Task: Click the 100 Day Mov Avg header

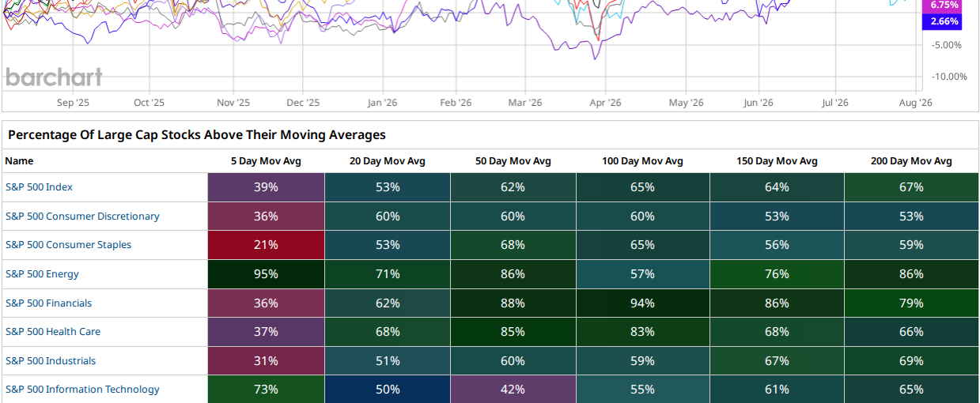Action: (642, 161)
